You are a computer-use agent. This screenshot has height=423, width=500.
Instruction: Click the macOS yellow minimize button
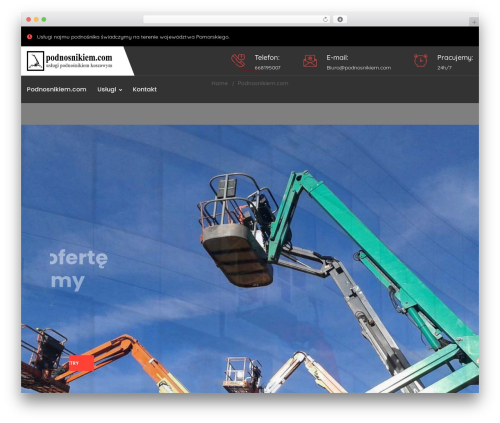[x=36, y=19]
